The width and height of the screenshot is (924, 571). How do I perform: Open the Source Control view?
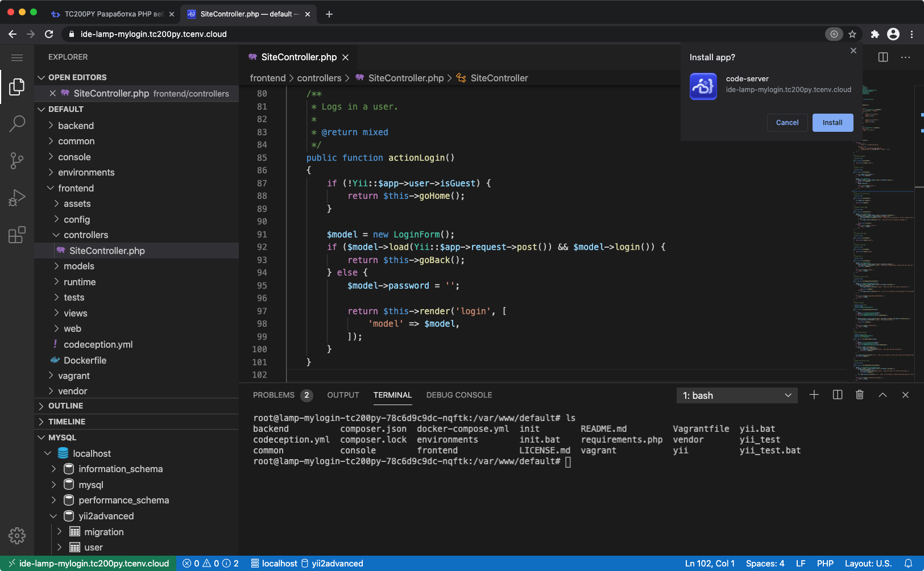[17, 161]
